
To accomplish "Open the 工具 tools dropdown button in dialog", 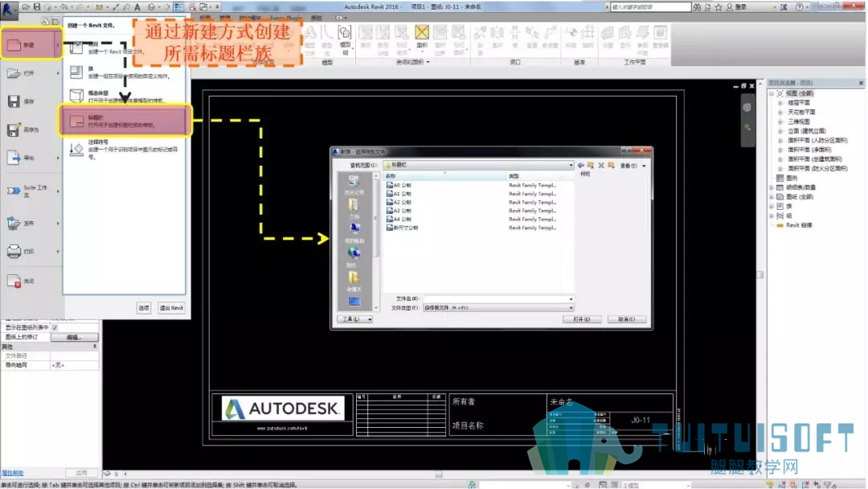I will [x=355, y=319].
